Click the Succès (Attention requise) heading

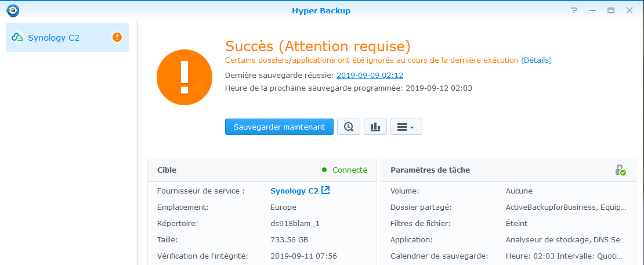click(x=318, y=45)
